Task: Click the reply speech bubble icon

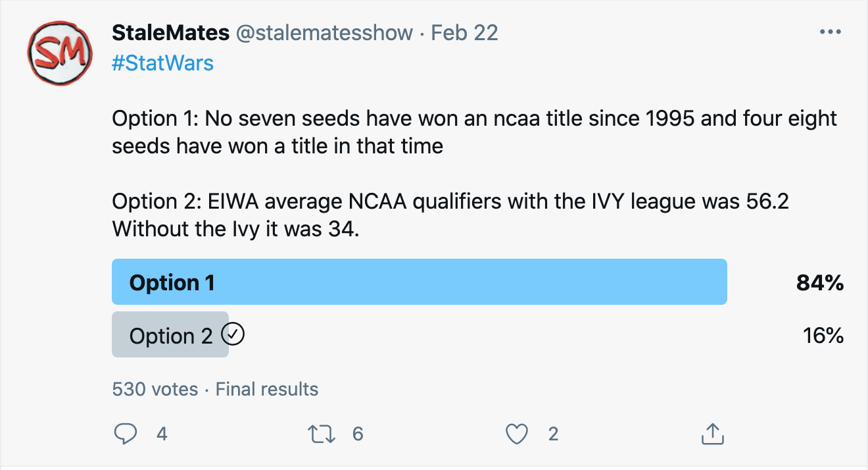Action: [125, 434]
